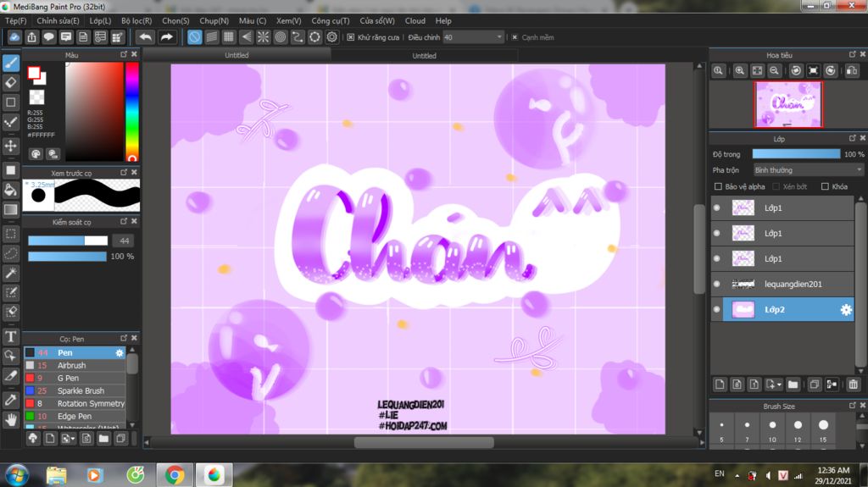This screenshot has height=487, width=868.
Task: Open the new layer dropdown arrow
Action: (778, 384)
